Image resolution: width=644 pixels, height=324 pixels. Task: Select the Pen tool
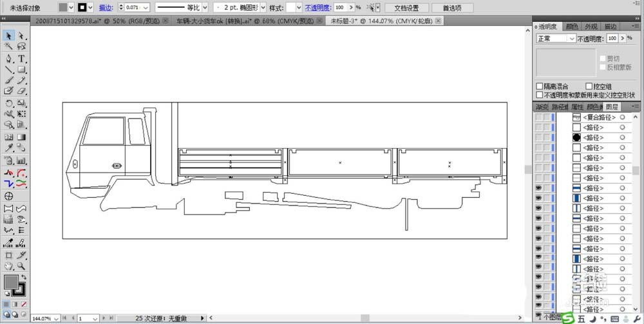tap(9, 59)
